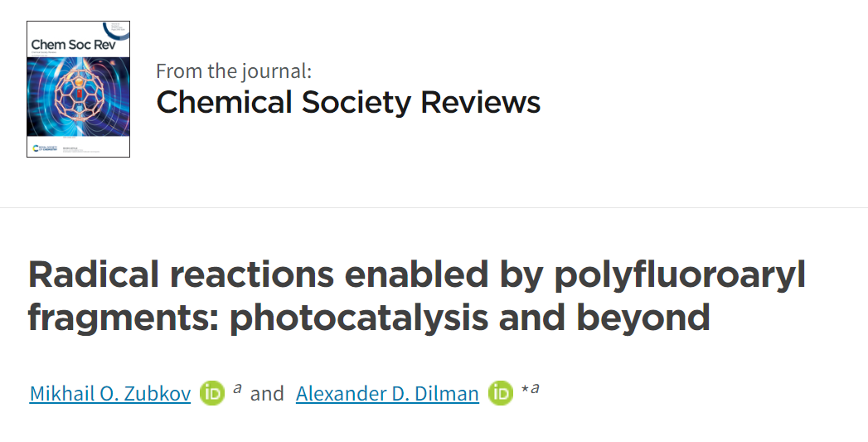Click the 'Chem Soc Rev' masthead on the cover

[74, 45]
